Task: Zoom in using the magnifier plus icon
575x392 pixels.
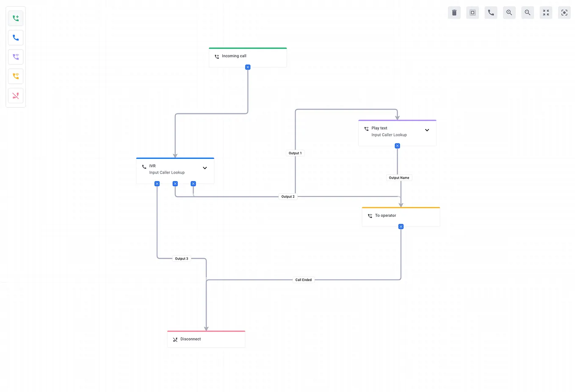Action: point(509,12)
